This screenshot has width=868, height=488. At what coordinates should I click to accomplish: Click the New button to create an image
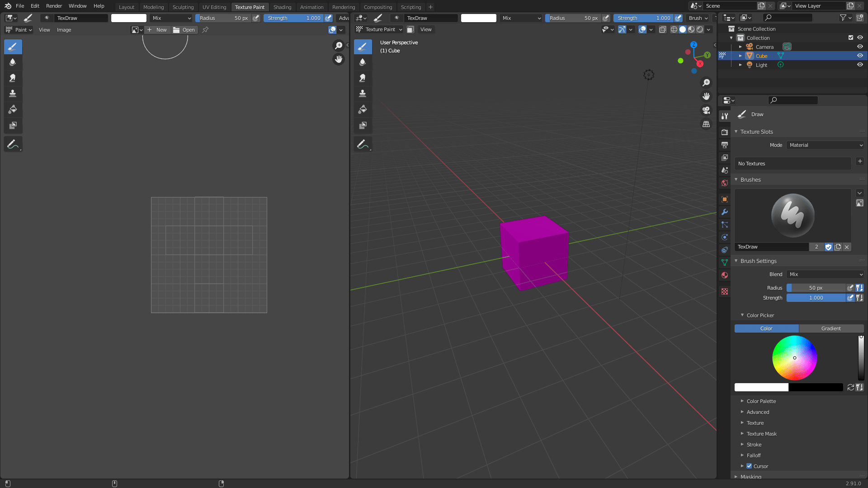(x=157, y=30)
